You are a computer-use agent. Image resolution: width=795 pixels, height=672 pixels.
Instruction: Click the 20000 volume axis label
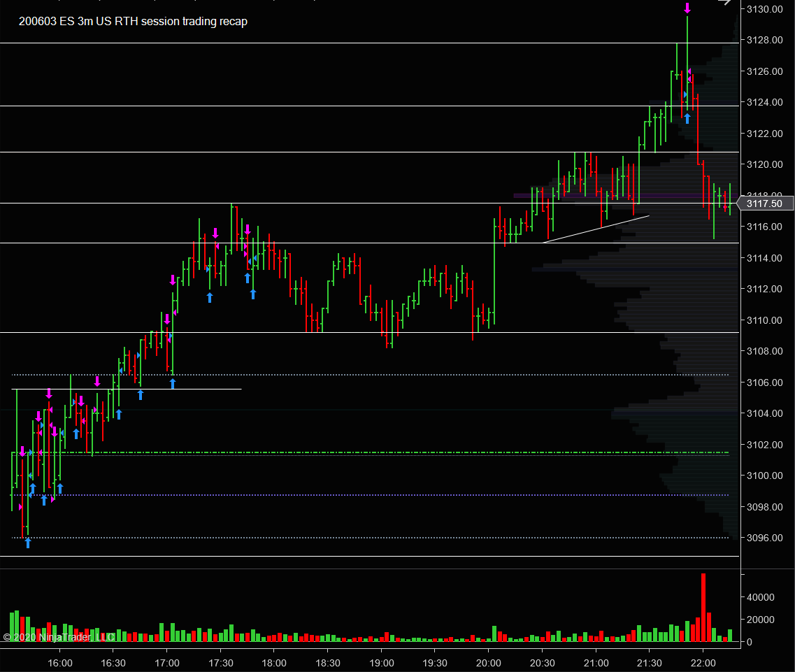761,620
